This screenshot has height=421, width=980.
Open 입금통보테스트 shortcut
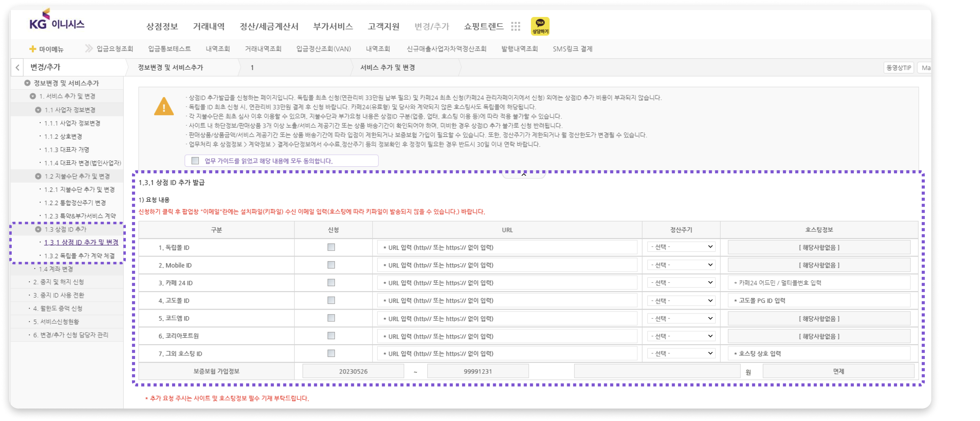(x=169, y=49)
